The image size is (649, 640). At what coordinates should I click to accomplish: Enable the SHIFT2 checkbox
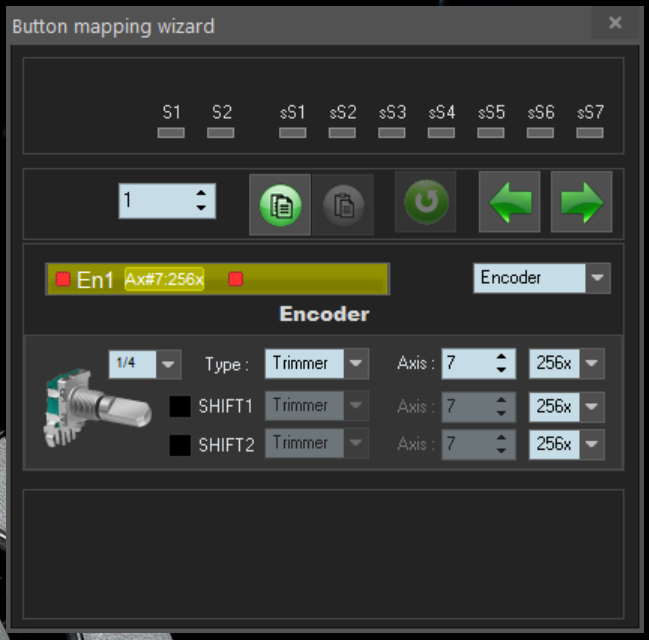click(x=180, y=445)
